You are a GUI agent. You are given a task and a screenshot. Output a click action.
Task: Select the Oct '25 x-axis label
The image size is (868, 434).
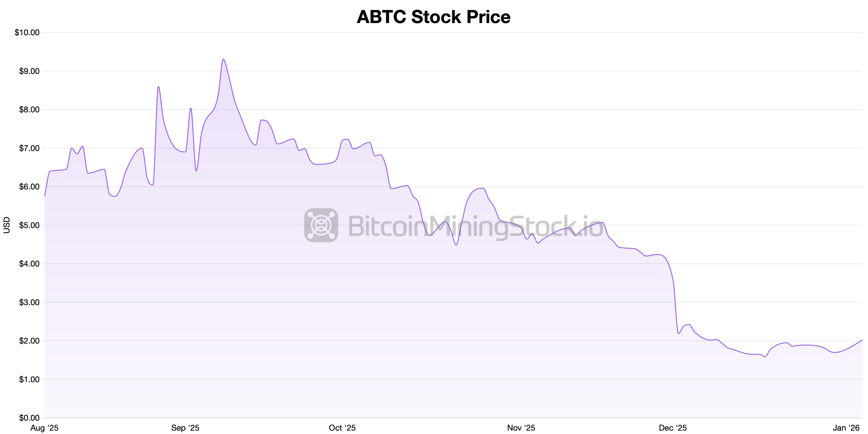point(342,428)
